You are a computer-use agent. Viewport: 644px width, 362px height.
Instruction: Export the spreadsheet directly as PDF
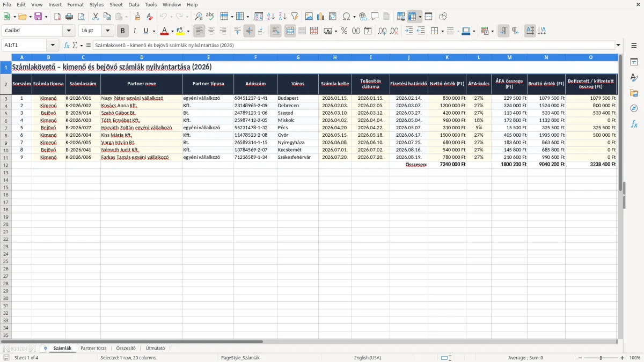[57, 17]
